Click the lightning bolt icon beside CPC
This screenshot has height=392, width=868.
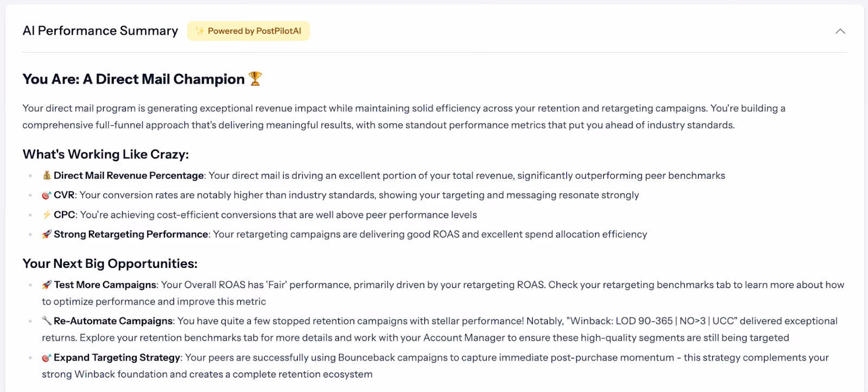click(x=47, y=215)
